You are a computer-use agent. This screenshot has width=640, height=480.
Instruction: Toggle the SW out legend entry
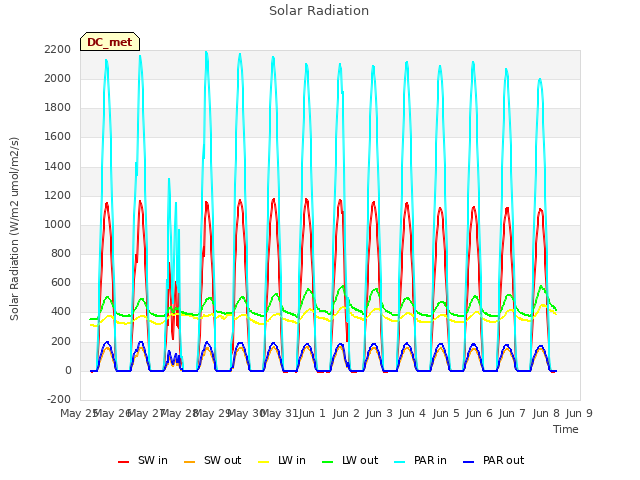coord(213,460)
